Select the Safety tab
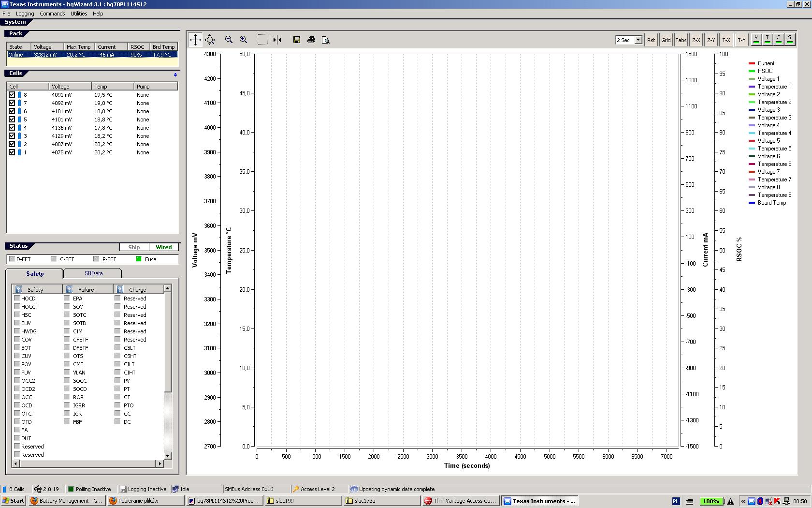 tap(35, 274)
